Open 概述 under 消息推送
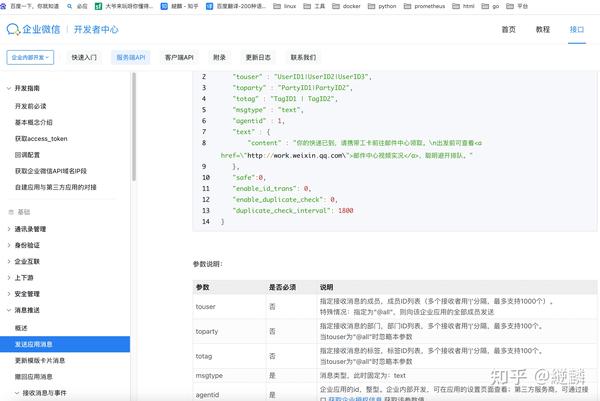This screenshot has height=401, width=600. point(21,328)
